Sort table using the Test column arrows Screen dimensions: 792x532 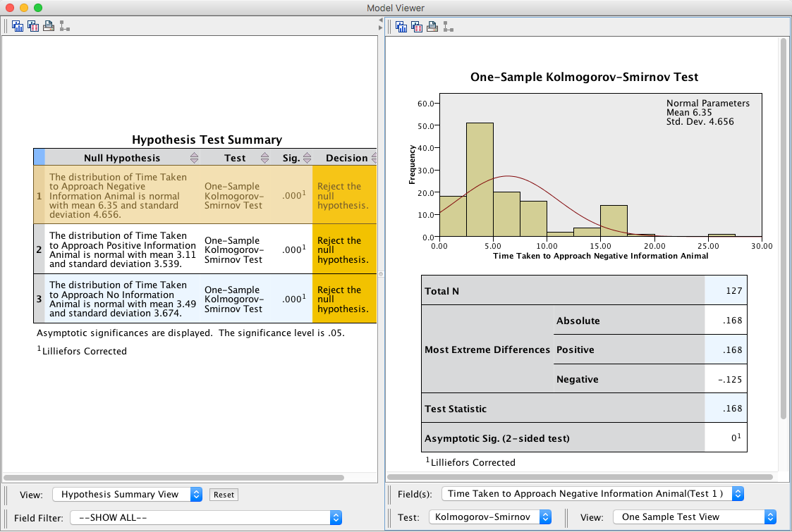click(x=265, y=158)
